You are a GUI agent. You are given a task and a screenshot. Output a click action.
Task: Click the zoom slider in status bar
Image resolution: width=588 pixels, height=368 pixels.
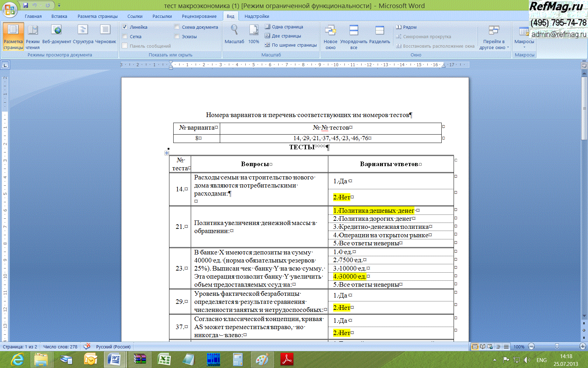click(x=556, y=347)
